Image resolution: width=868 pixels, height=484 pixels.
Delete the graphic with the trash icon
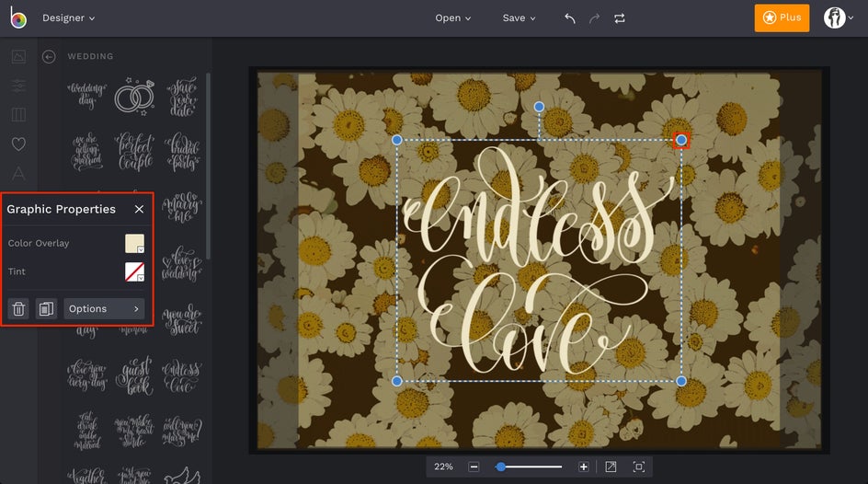pyautogui.click(x=18, y=309)
